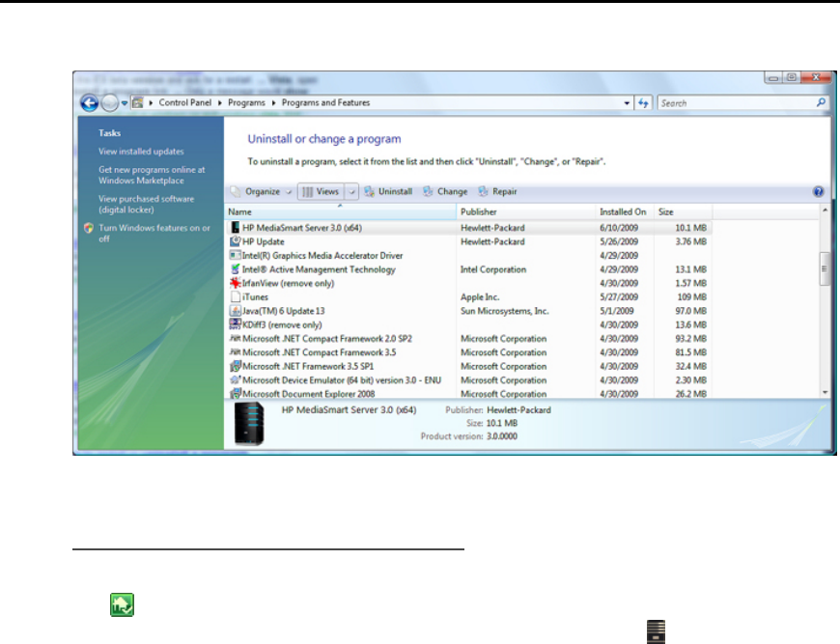Click Intel Corporation publisher cell
Viewport: 840px width, 644px height.
493,269
